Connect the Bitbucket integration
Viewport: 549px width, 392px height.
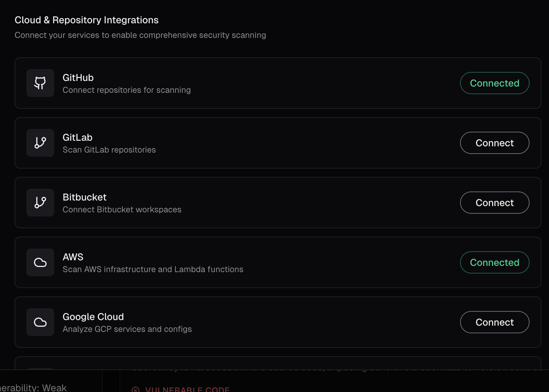(x=494, y=203)
